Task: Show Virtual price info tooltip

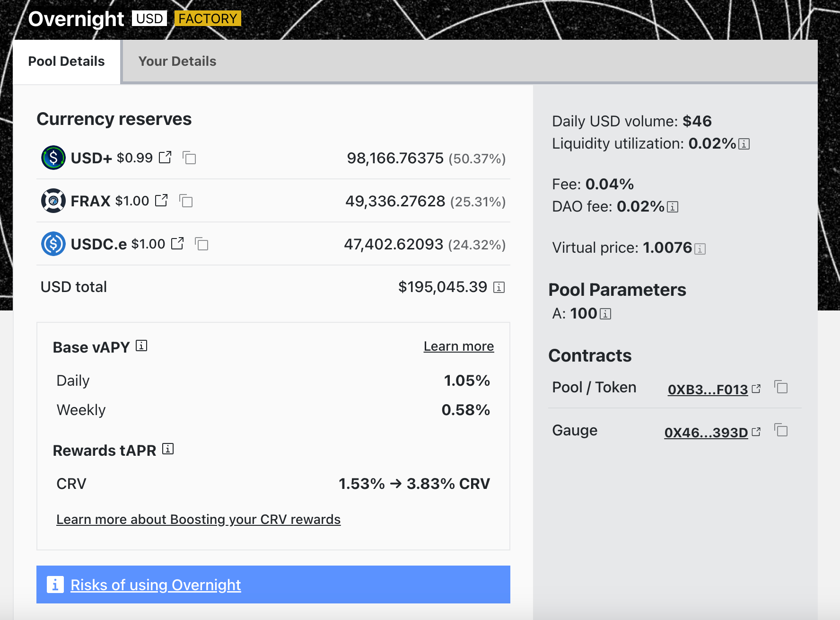Action: point(700,248)
